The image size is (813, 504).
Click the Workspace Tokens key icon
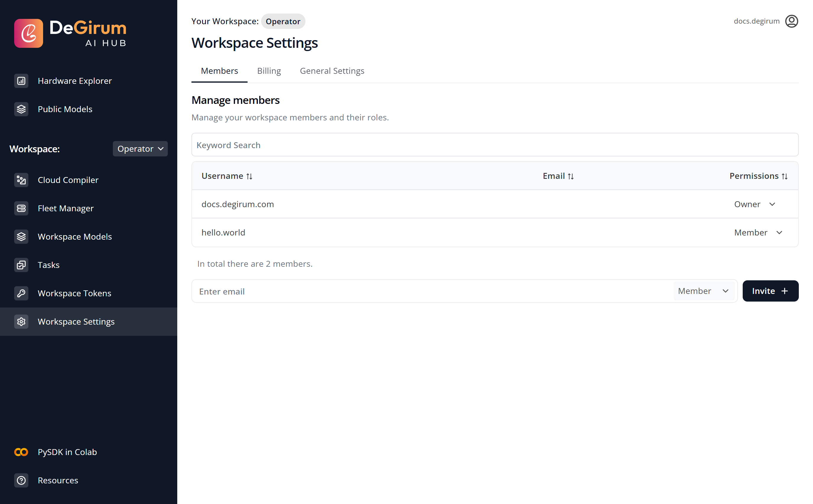point(21,293)
